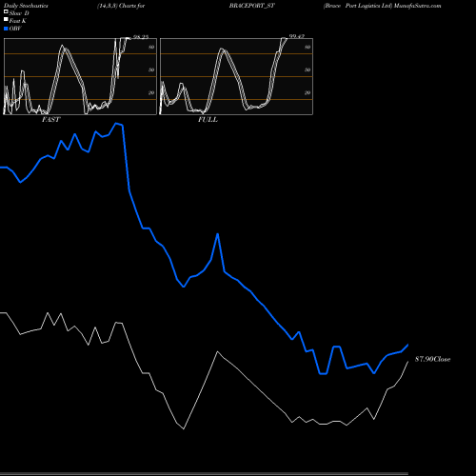Click the '(14,3,3) Charts for' text
This screenshot has width=476, height=476.
pyautogui.click(x=121, y=6)
